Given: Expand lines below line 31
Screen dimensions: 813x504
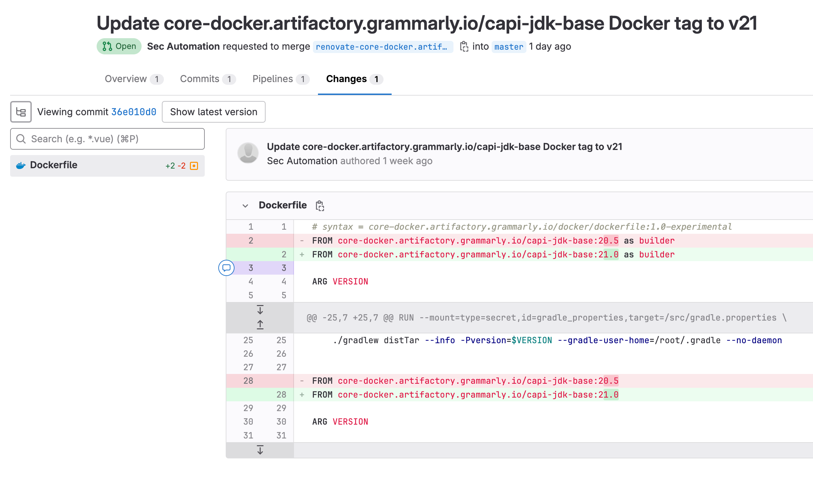Looking at the screenshot, I should 260,450.
